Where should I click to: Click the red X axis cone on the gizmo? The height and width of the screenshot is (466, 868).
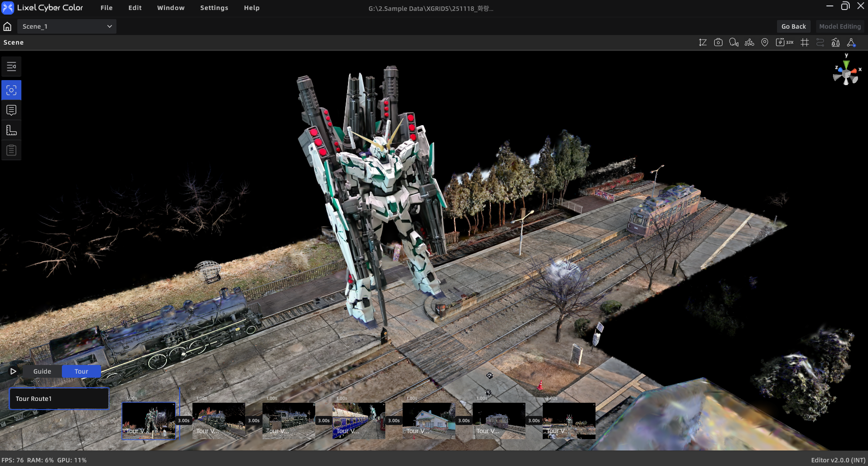pos(854,71)
